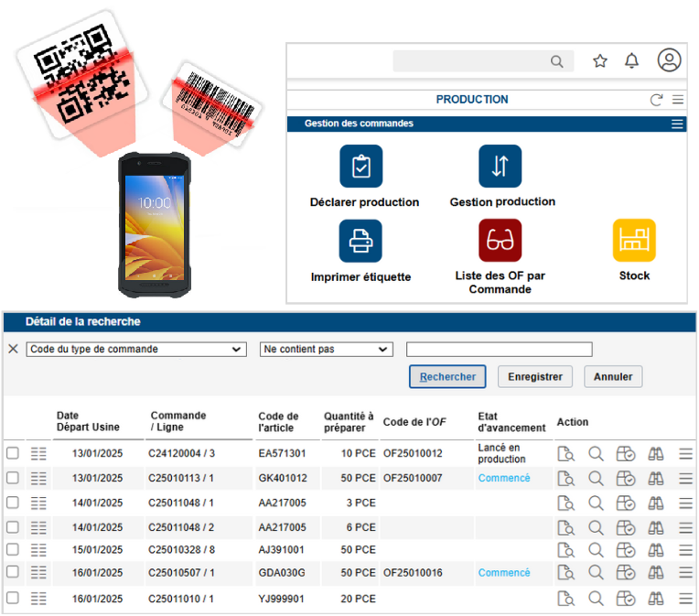Image resolution: width=699 pixels, height=616 pixels.
Task: Open the yellow Stock icon
Action: tap(634, 241)
